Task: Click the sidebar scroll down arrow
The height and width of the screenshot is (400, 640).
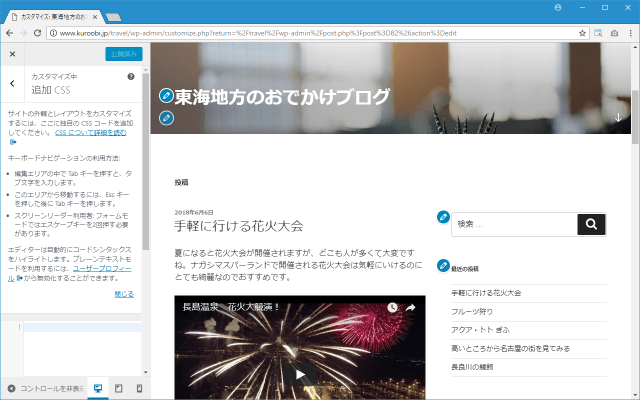Action: click(145, 372)
